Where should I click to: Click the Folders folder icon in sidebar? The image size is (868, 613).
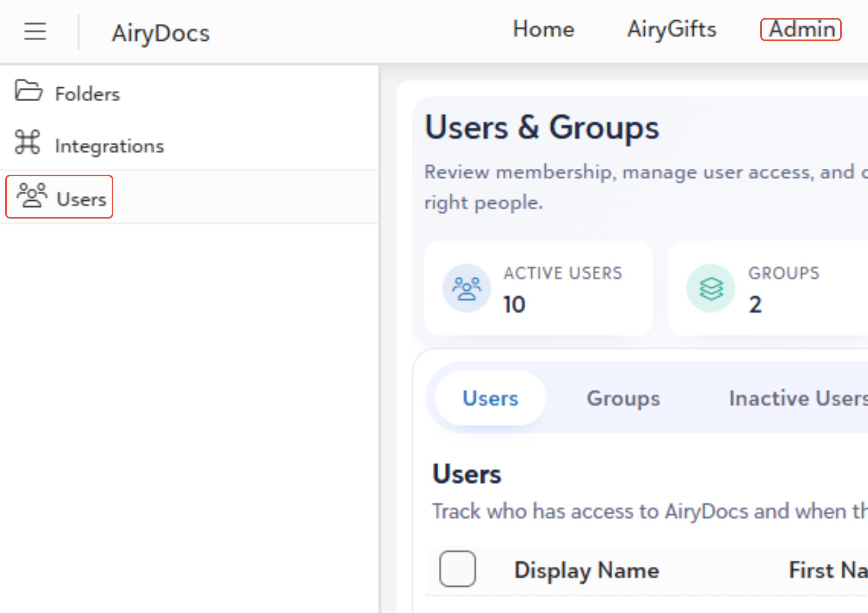pyautogui.click(x=28, y=91)
